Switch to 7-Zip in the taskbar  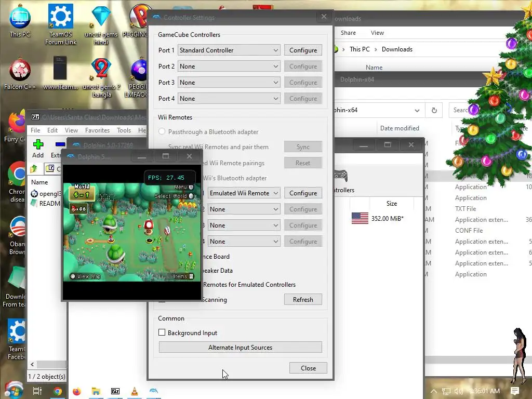coord(115,392)
